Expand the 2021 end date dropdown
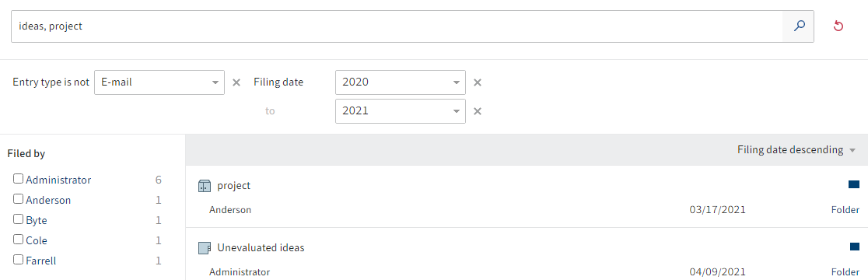The height and width of the screenshot is (280, 868). (401, 111)
